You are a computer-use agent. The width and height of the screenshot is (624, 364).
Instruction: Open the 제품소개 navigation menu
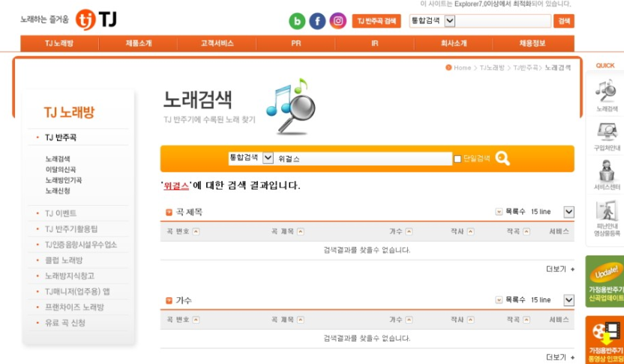click(139, 43)
